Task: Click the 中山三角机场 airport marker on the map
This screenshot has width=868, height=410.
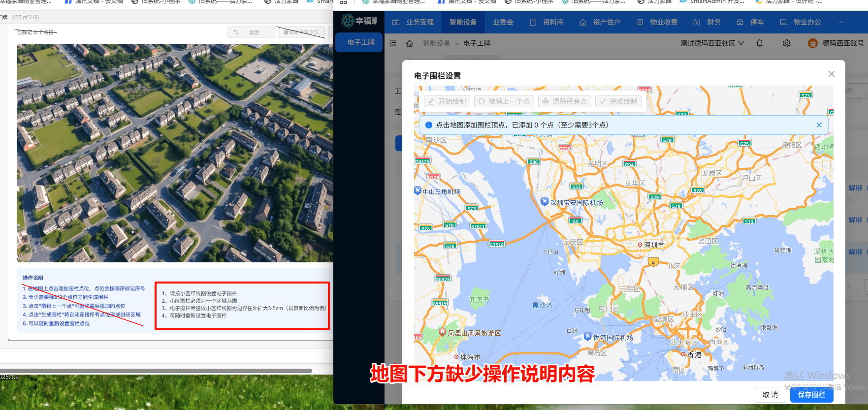Action: 418,190
